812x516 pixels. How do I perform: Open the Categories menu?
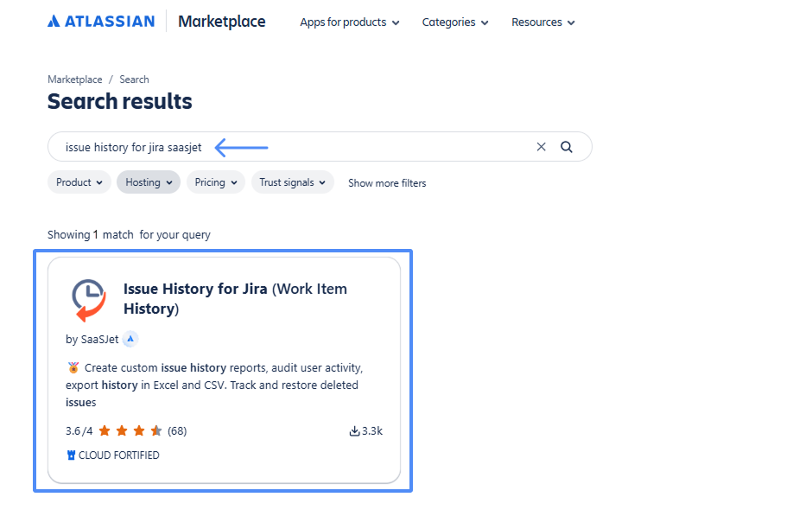coord(454,22)
